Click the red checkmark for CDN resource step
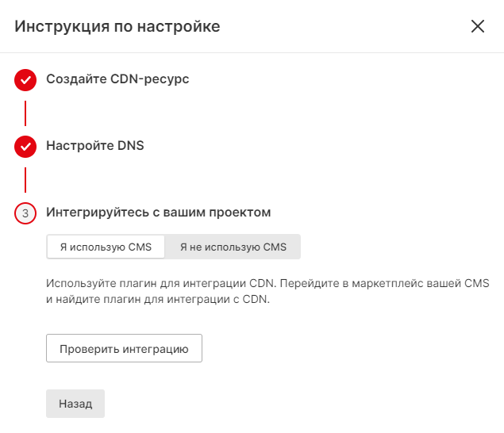The width and height of the screenshot is (504, 433). pos(25,79)
